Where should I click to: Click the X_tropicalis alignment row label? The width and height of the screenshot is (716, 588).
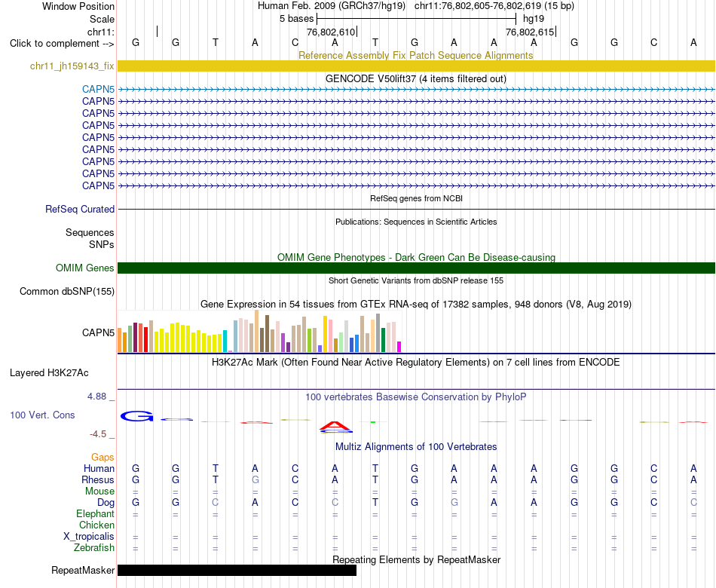(89, 537)
